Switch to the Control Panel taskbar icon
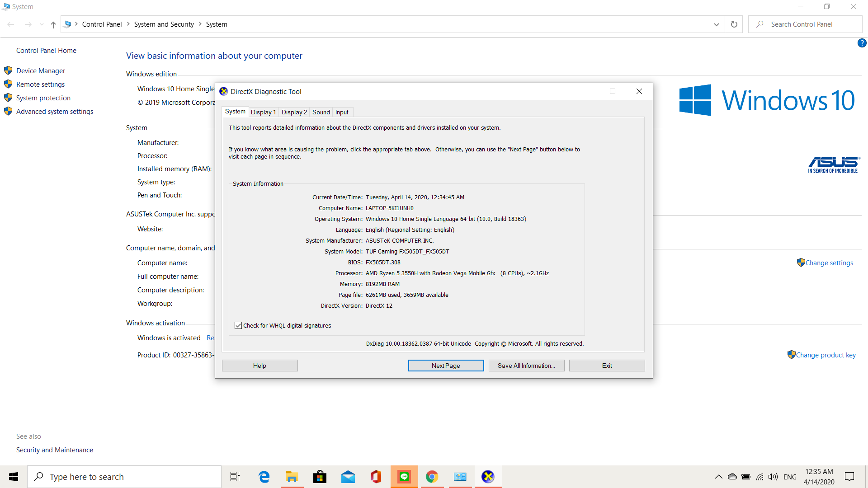Viewport: 868px width, 488px height. (x=460, y=477)
